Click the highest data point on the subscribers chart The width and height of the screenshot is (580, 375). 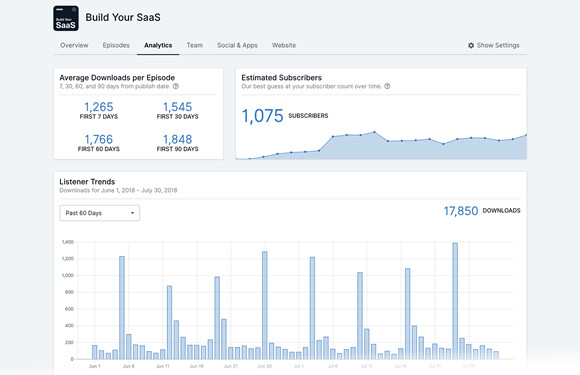(x=374, y=132)
